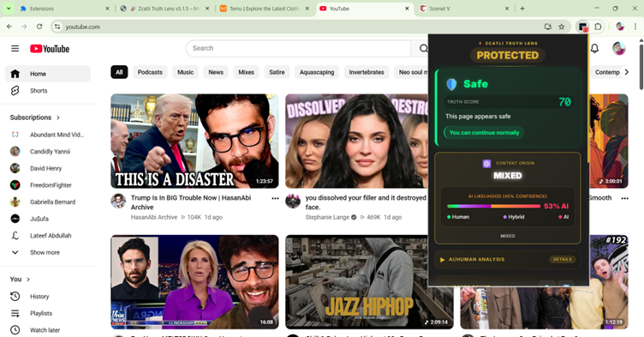Image resolution: width=644 pixels, height=337 pixels.
Task: Click the YouTube search input field
Action: click(299, 49)
